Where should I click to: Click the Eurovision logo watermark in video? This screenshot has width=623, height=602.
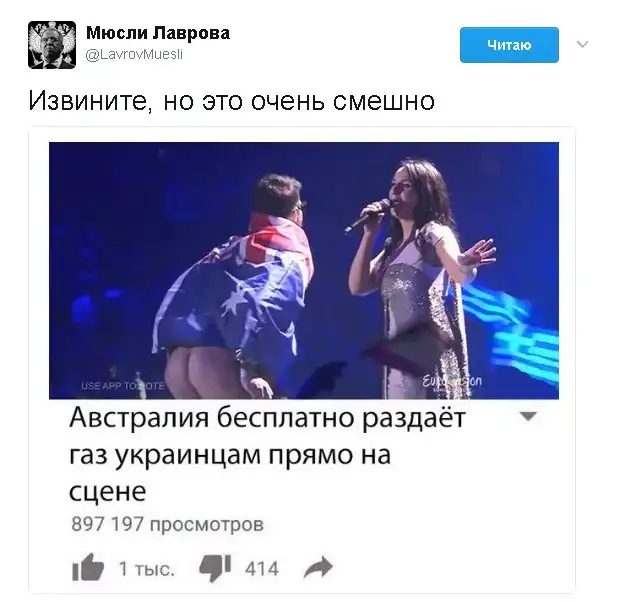click(x=452, y=382)
